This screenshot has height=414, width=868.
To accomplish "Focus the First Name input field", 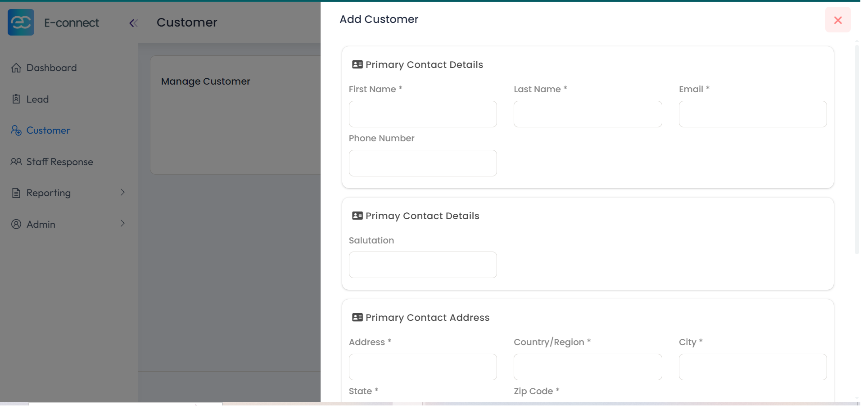I will pyautogui.click(x=422, y=114).
